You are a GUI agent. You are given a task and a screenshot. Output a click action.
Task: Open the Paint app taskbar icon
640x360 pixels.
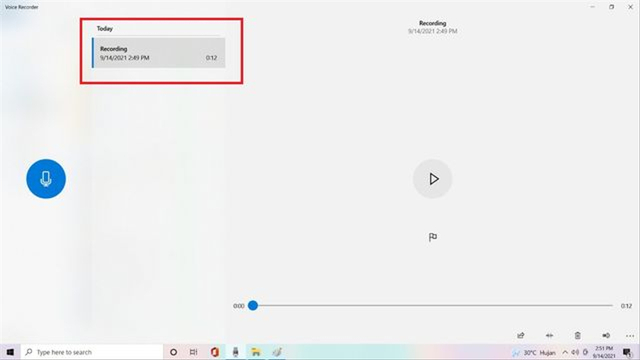point(277,352)
